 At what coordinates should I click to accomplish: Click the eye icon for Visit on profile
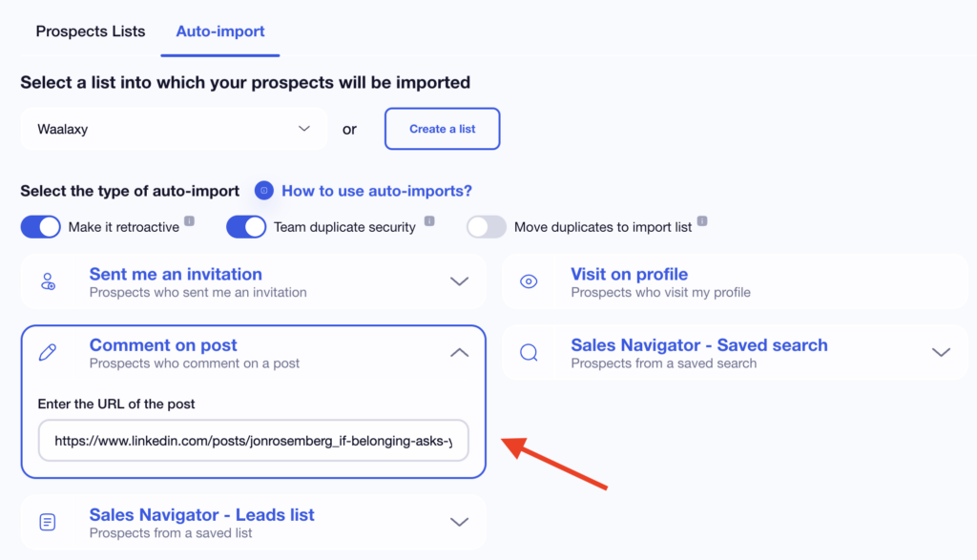pyautogui.click(x=529, y=281)
